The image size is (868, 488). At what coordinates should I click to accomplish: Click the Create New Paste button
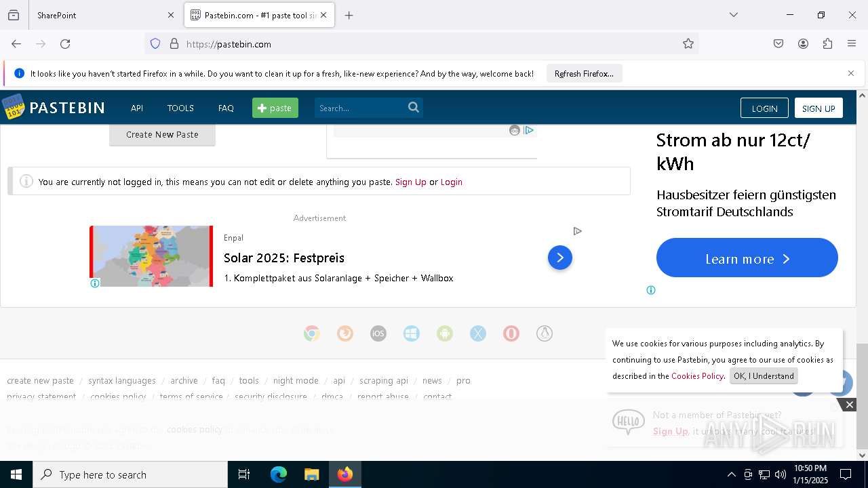point(162,134)
